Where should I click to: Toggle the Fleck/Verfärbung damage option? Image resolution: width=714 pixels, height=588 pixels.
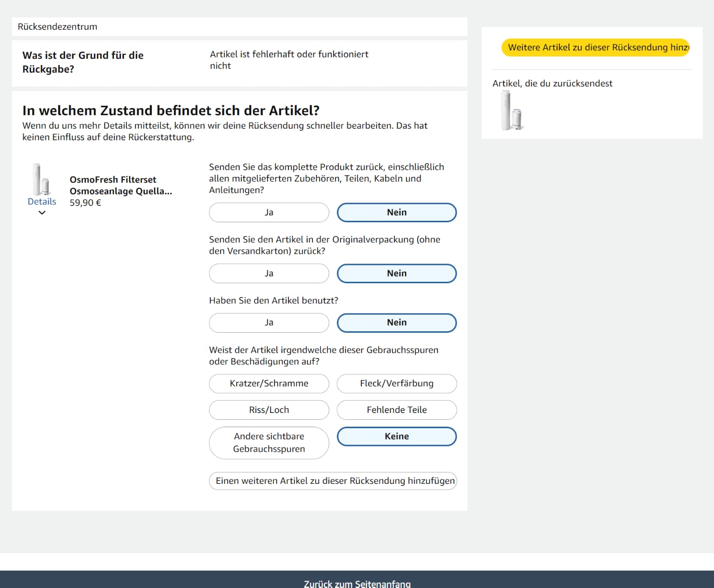tap(397, 384)
